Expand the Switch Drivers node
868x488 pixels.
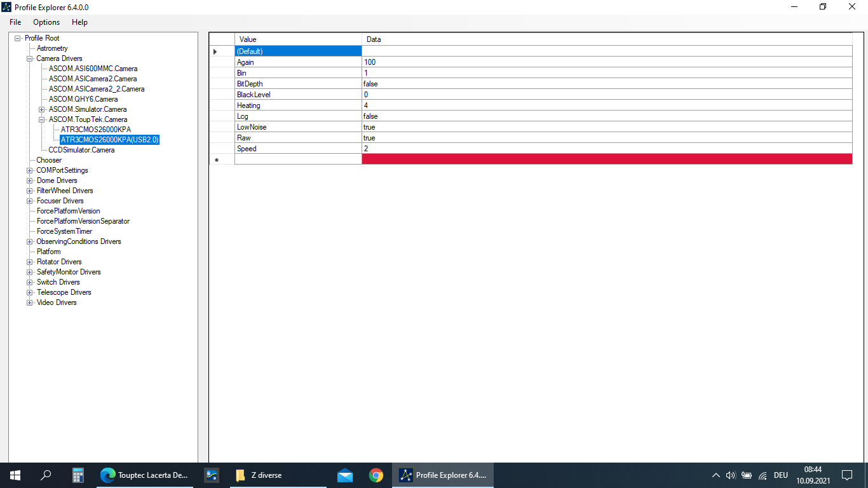[x=30, y=282]
